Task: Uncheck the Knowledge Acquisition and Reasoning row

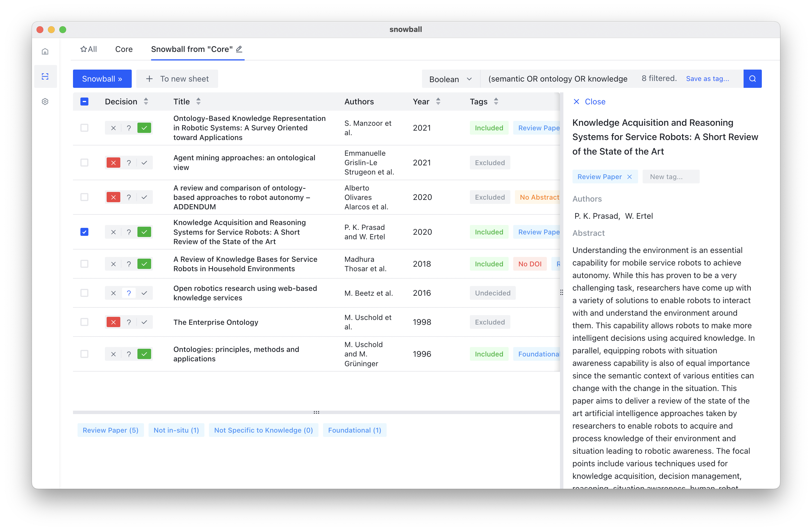Action: point(84,232)
